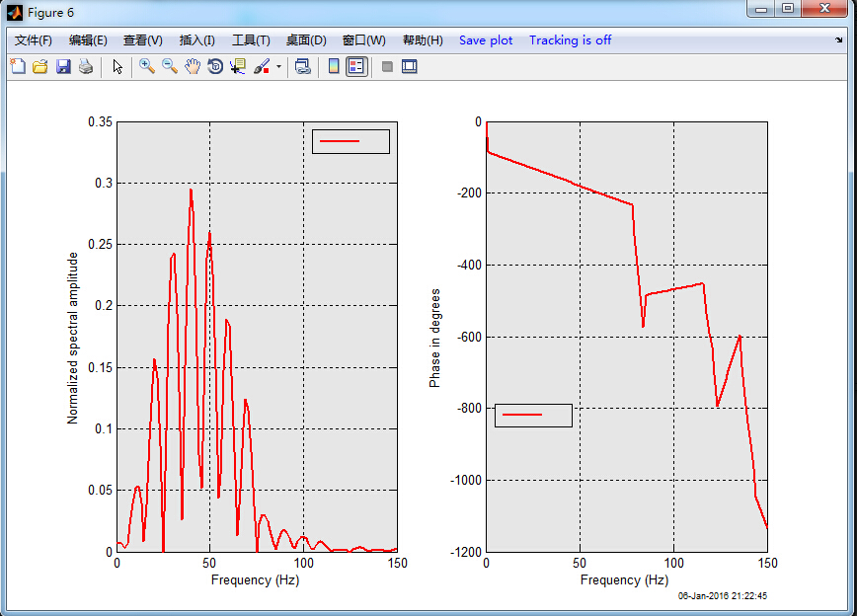Screen dimensions: 857x616
Task: Select the Brush data tool
Action: [262, 67]
